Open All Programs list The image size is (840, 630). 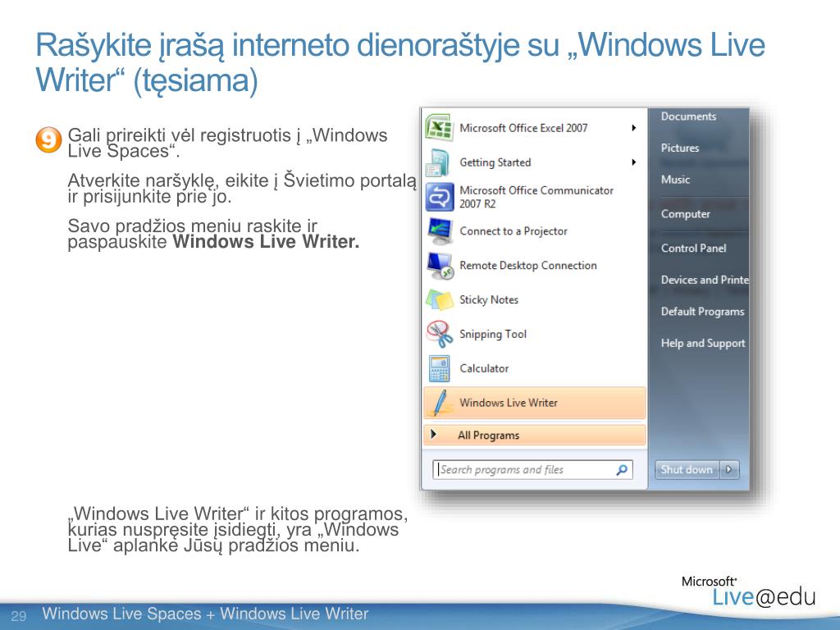tap(535, 435)
